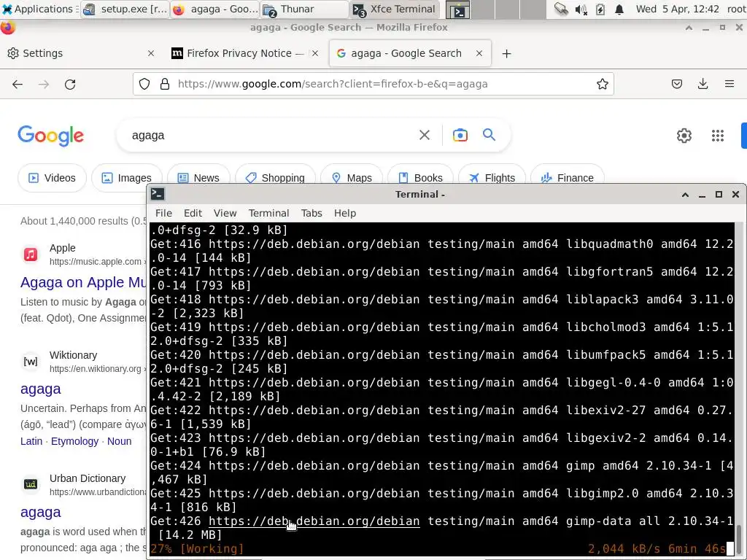Switch to Xfce Terminal taskbar button
The height and width of the screenshot is (560, 747).
(393, 9)
